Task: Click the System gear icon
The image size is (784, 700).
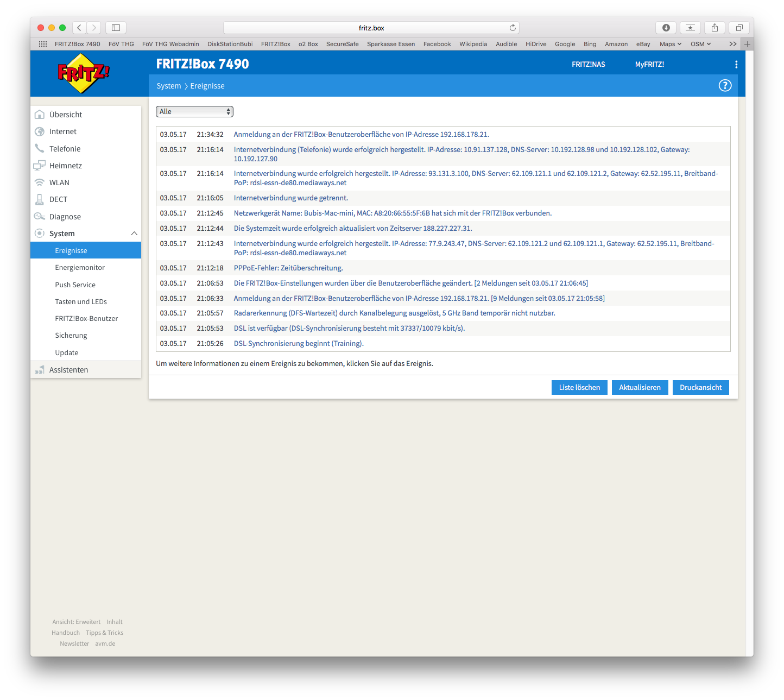Action: (x=40, y=234)
